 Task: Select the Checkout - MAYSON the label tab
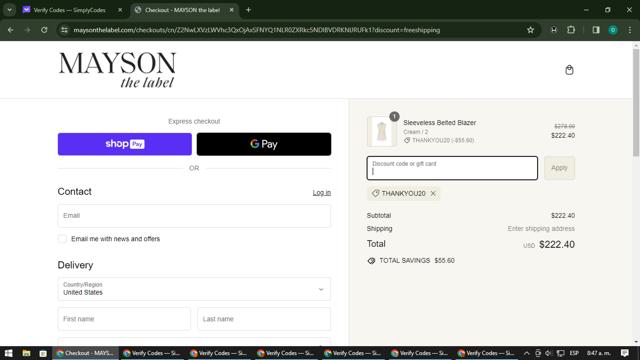tap(182, 10)
